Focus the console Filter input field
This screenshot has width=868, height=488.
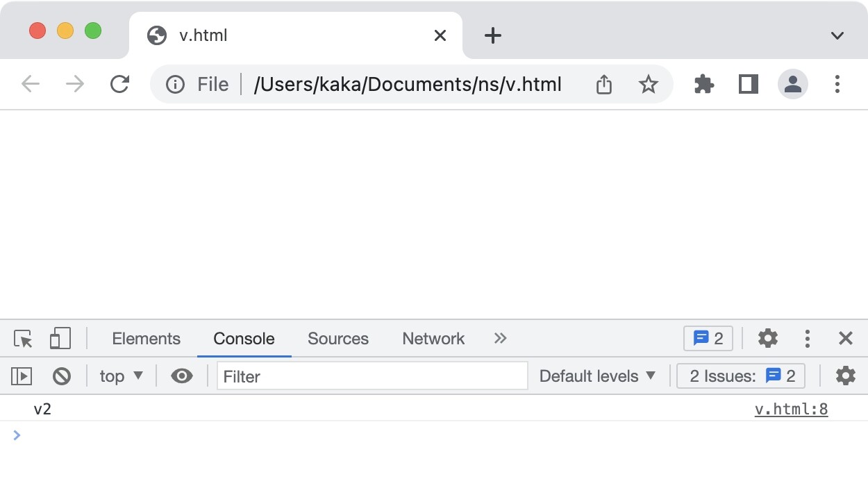coord(372,376)
